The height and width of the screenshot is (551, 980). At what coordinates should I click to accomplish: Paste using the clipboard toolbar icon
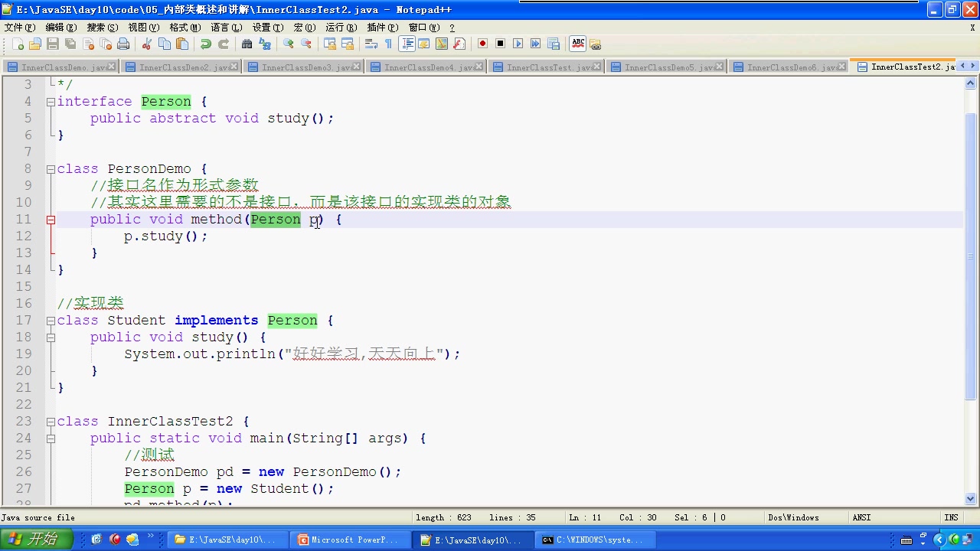pyautogui.click(x=182, y=44)
